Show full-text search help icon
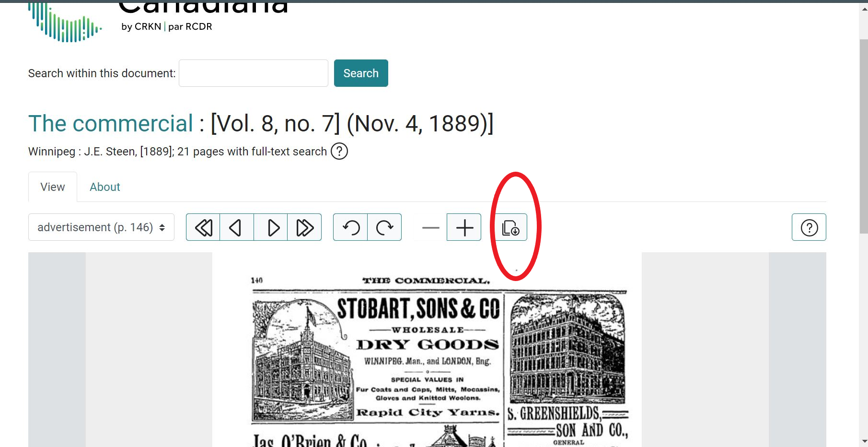Image resolution: width=868 pixels, height=447 pixels. 339,152
